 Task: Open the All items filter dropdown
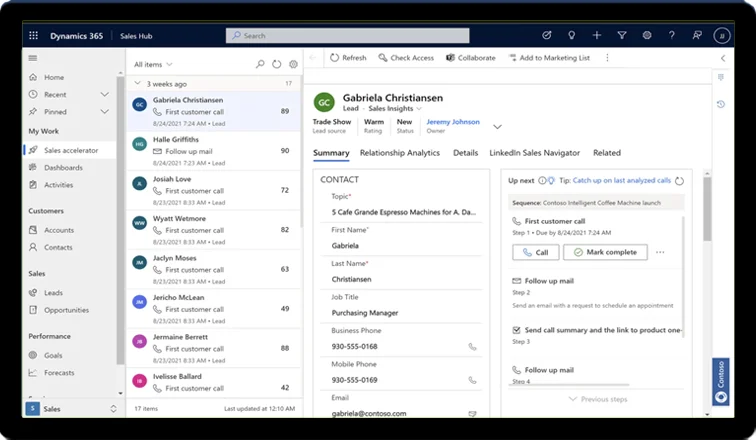pos(153,65)
